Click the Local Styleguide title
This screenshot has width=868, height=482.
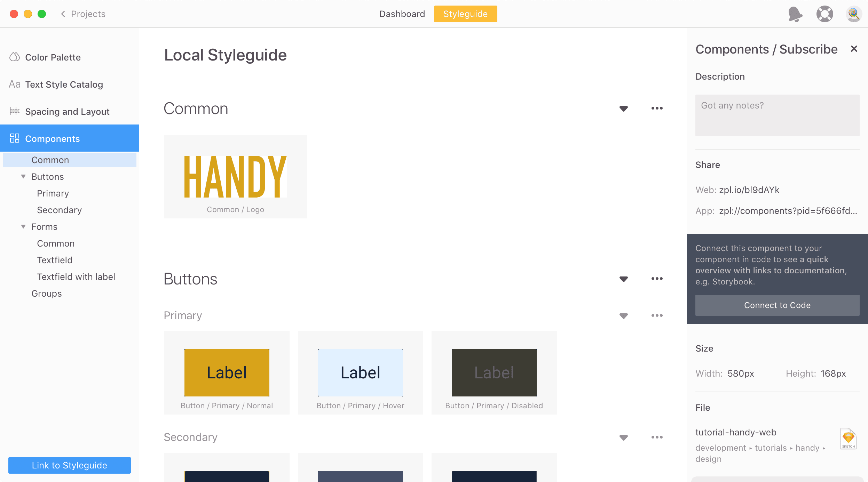[x=226, y=55]
